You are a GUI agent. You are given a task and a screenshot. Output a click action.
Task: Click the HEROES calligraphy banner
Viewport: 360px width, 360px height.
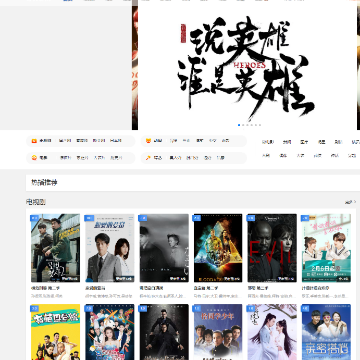[247, 65]
